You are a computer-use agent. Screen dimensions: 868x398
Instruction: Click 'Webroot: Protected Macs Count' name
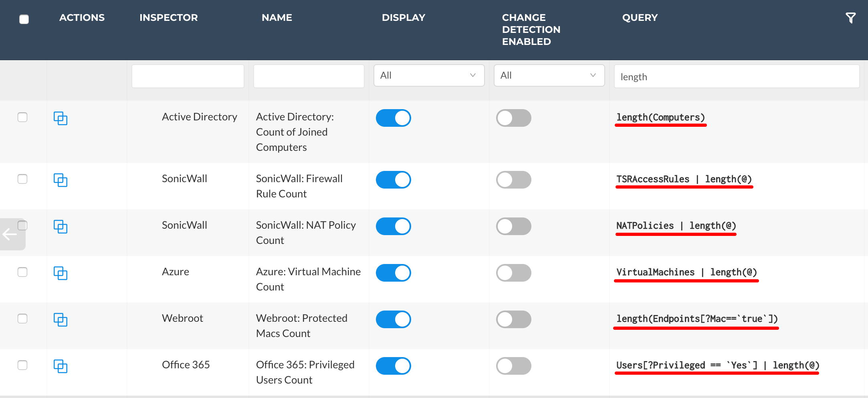(x=302, y=326)
